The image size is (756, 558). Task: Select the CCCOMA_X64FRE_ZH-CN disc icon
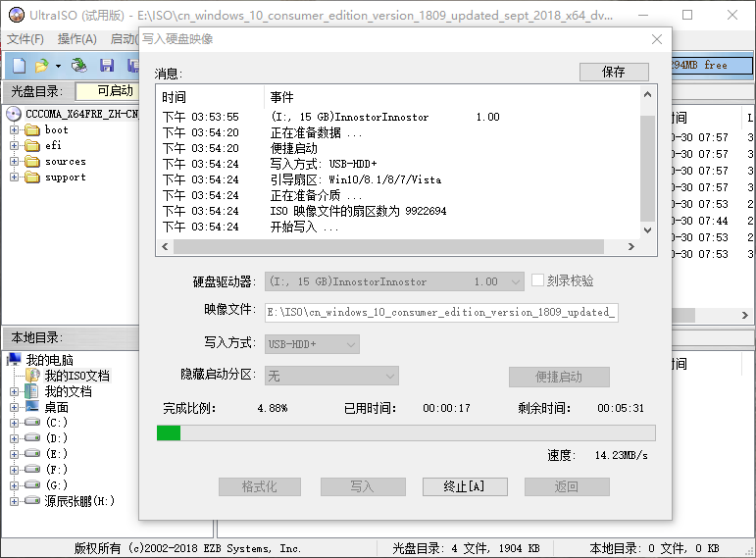[14, 114]
